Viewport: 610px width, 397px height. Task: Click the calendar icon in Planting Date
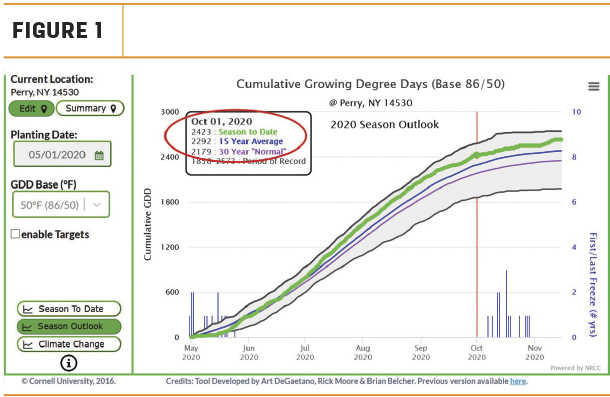99,155
